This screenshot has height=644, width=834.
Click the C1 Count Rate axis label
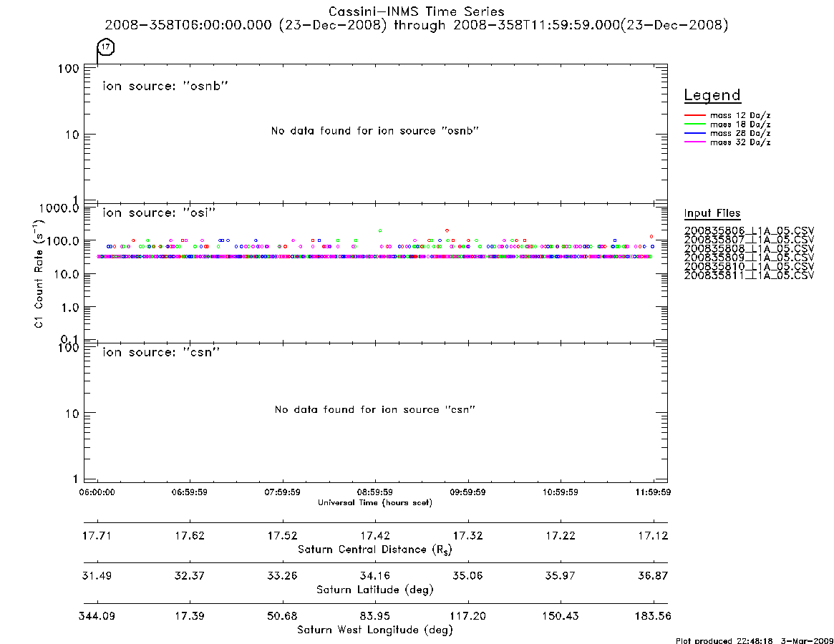(x=39, y=273)
